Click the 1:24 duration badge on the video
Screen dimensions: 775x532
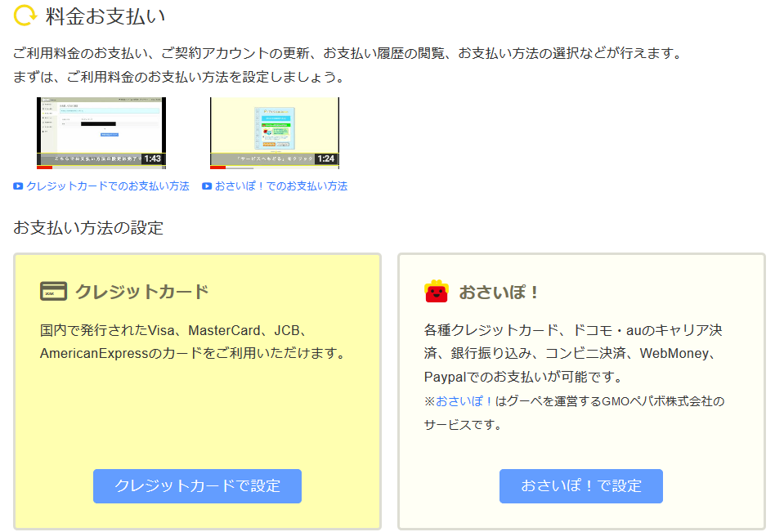tap(325, 159)
